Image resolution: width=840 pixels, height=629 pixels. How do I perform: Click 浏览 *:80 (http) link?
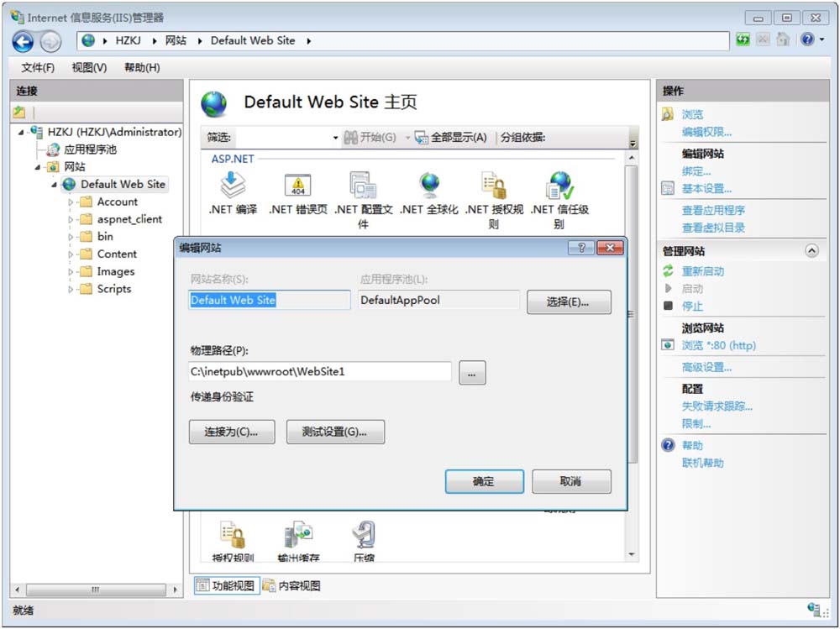point(718,346)
